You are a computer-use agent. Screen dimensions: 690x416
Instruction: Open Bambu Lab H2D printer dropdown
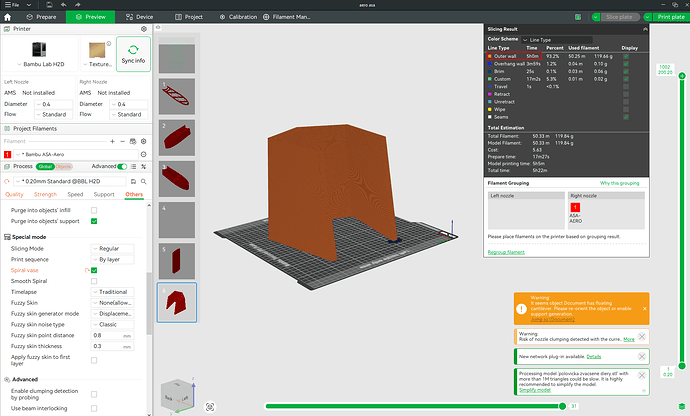tap(40, 64)
